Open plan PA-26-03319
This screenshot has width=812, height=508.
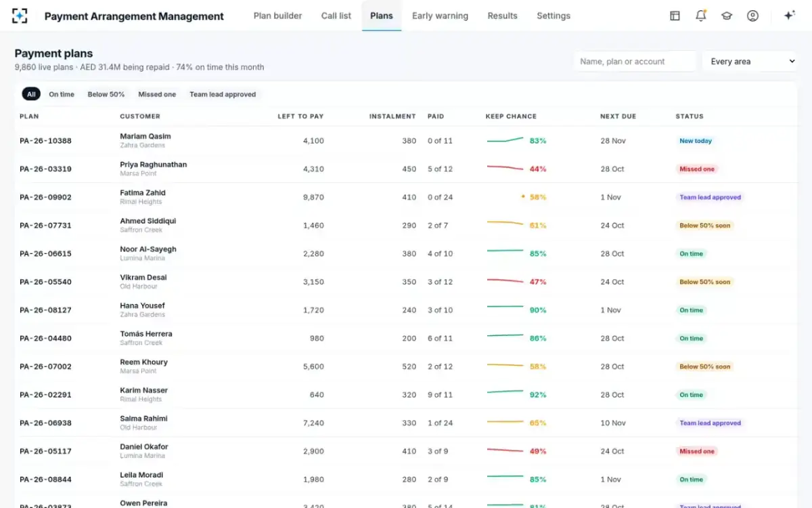click(x=45, y=169)
